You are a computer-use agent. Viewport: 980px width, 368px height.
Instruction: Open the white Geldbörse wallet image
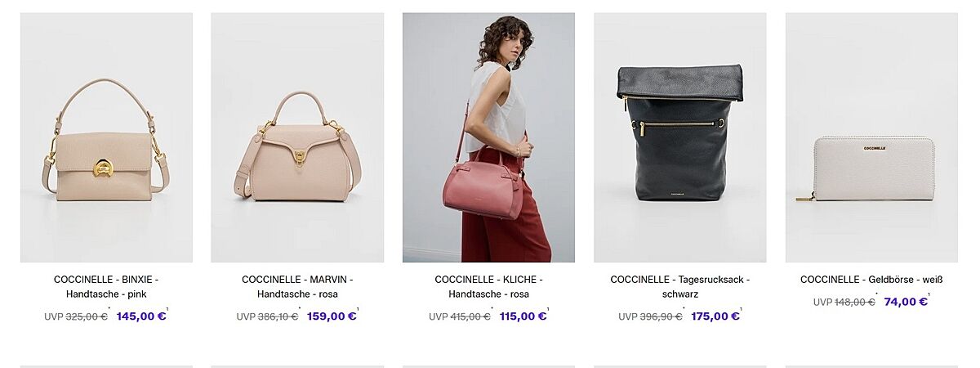click(871, 137)
